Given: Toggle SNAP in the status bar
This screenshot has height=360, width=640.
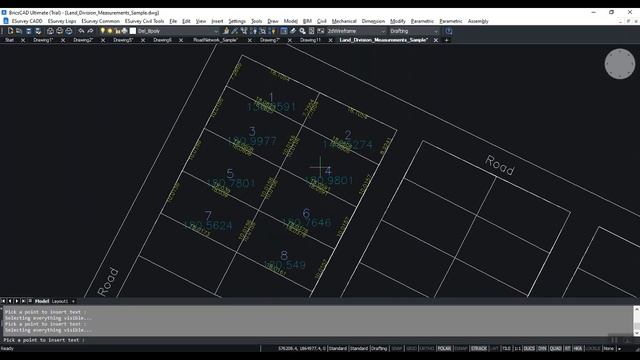Looking at the screenshot, I should [x=397, y=349].
